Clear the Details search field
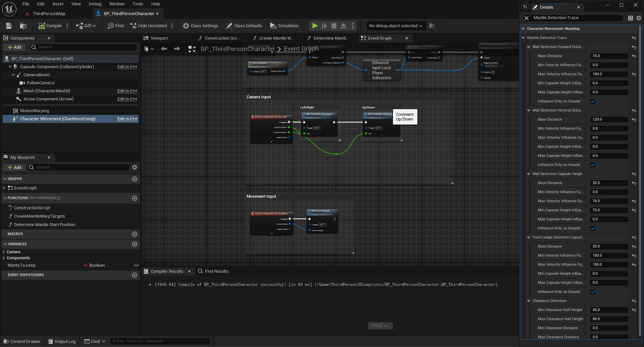 (527, 18)
